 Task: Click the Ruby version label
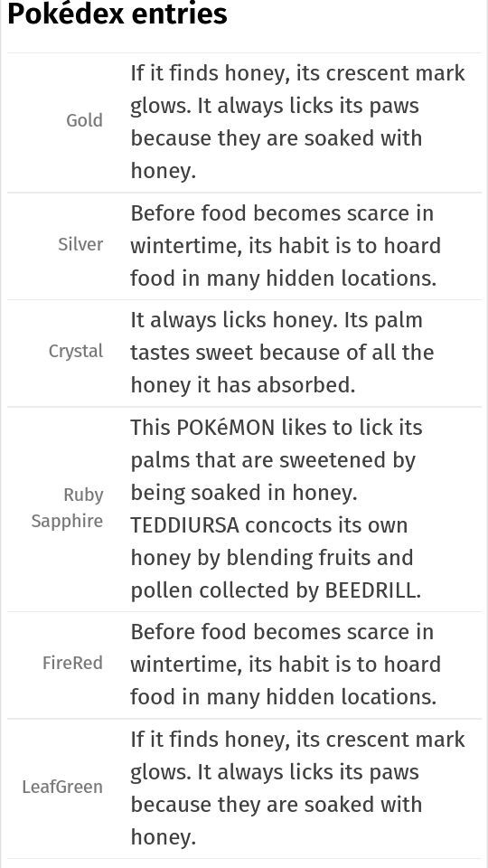coord(83,495)
